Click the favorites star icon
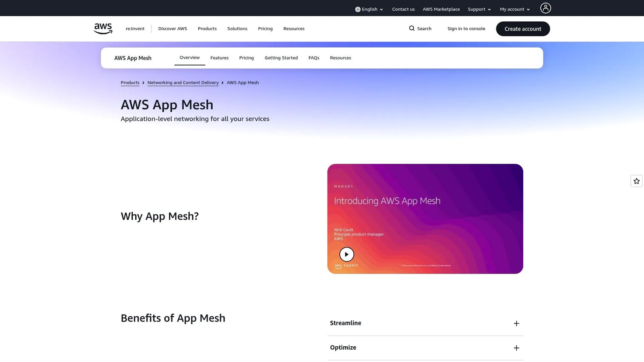 tap(636, 181)
